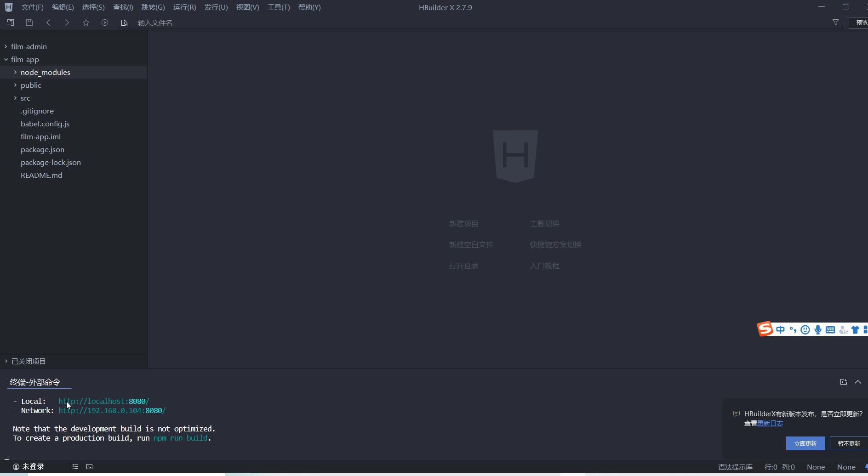868x476 pixels.
Task: Open the 编辑(E) menu
Action: click(x=63, y=7)
